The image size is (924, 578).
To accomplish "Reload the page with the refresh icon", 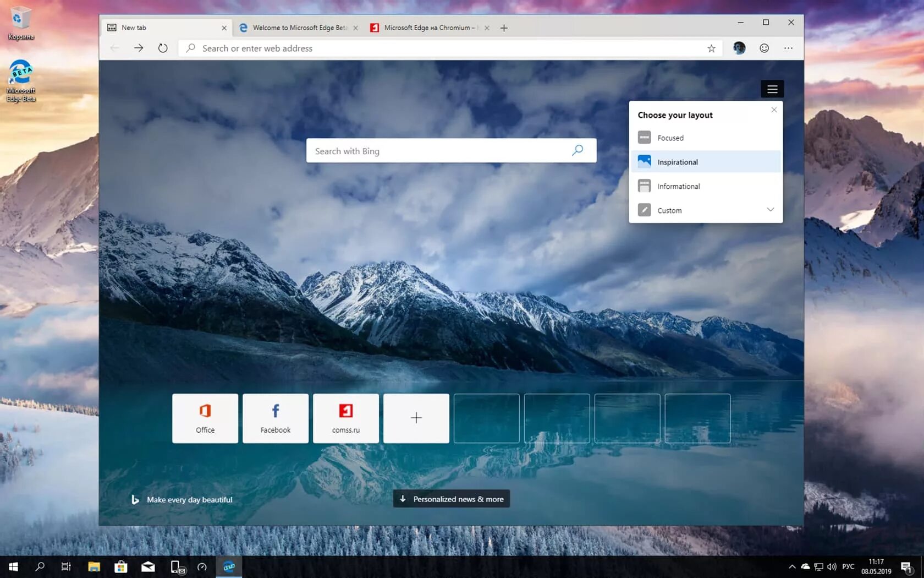I will (163, 48).
